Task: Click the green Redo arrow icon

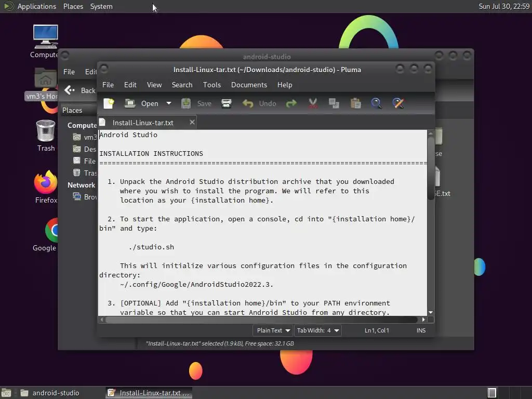Action: pyautogui.click(x=291, y=103)
